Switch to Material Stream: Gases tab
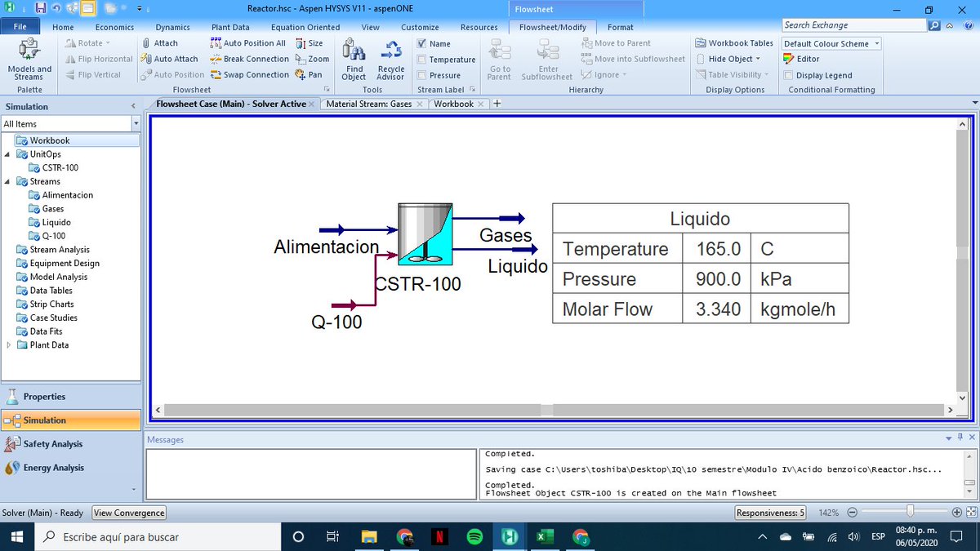Image resolution: width=980 pixels, height=551 pixels. click(368, 104)
